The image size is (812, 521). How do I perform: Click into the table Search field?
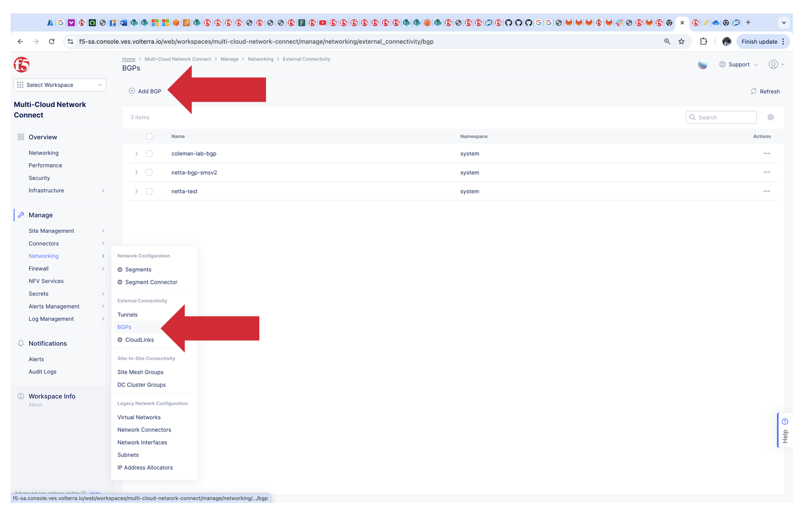721,117
